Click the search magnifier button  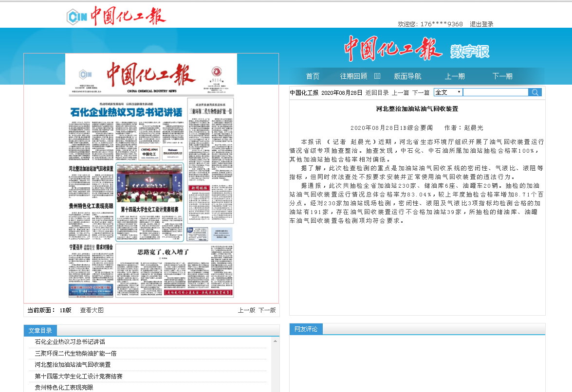[535, 92]
